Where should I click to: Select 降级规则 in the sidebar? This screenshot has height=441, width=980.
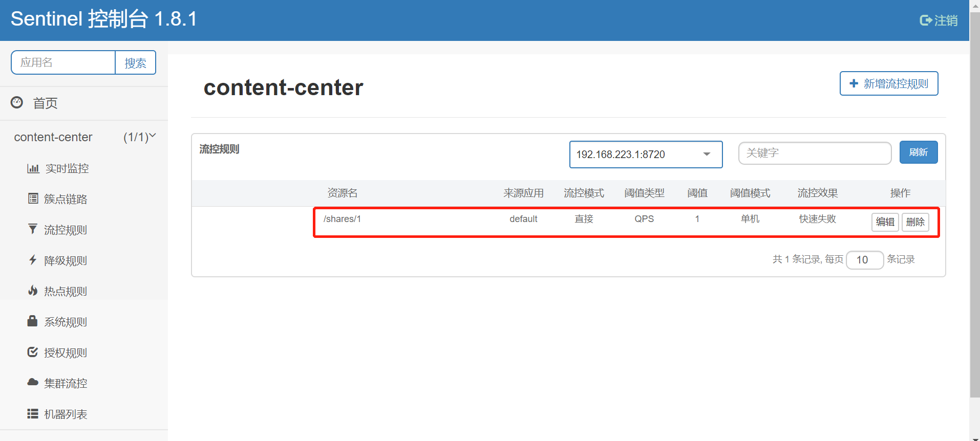coord(66,260)
